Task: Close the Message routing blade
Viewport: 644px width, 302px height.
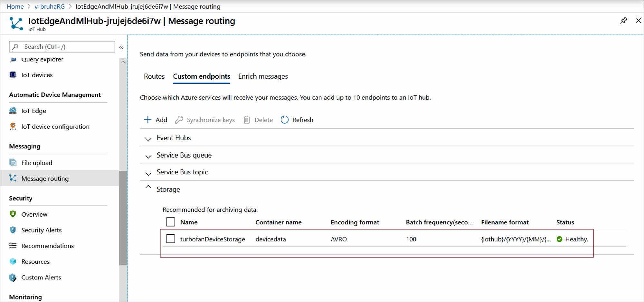Action: pos(639,21)
